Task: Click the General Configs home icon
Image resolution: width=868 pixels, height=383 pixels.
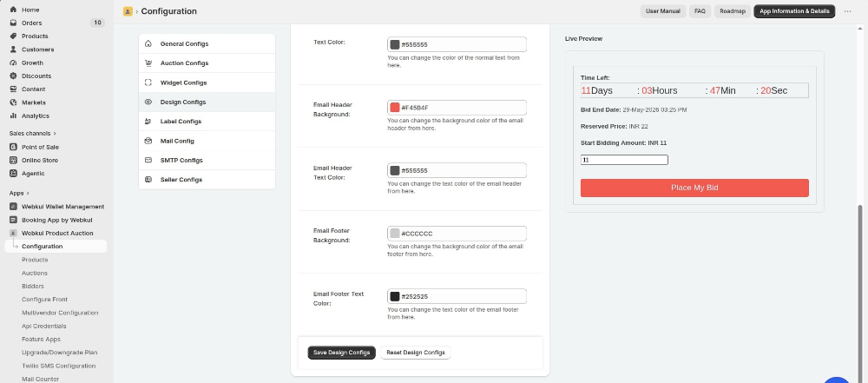Action: [x=148, y=43]
